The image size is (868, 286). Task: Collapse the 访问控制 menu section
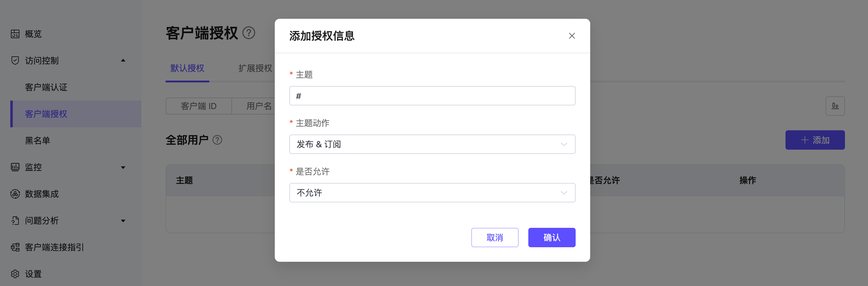pos(123,61)
